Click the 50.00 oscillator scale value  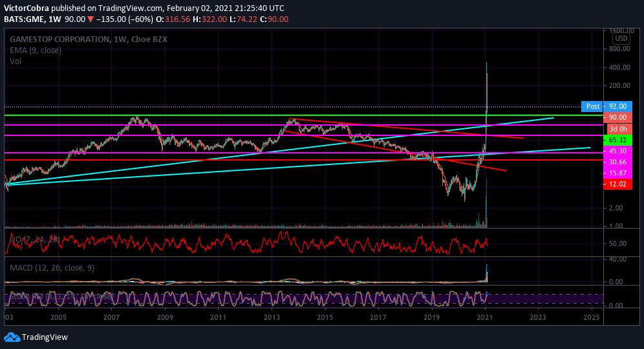coord(617,243)
